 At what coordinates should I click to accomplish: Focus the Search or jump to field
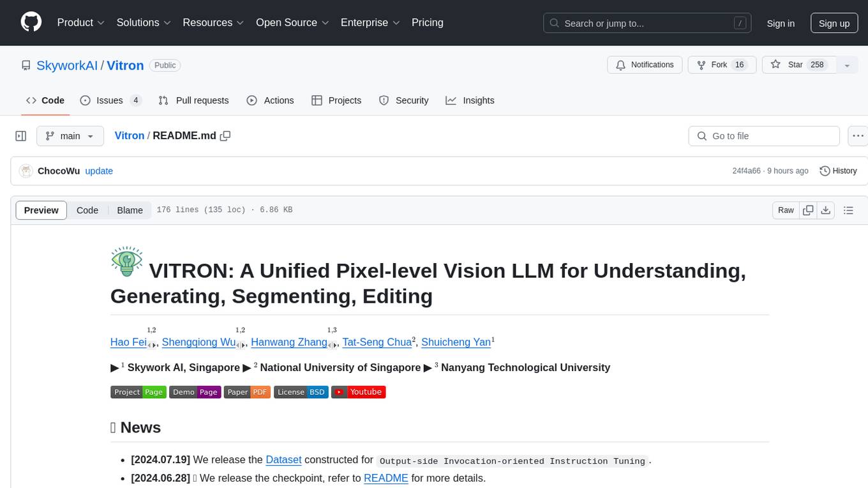[x=648, y=23]
